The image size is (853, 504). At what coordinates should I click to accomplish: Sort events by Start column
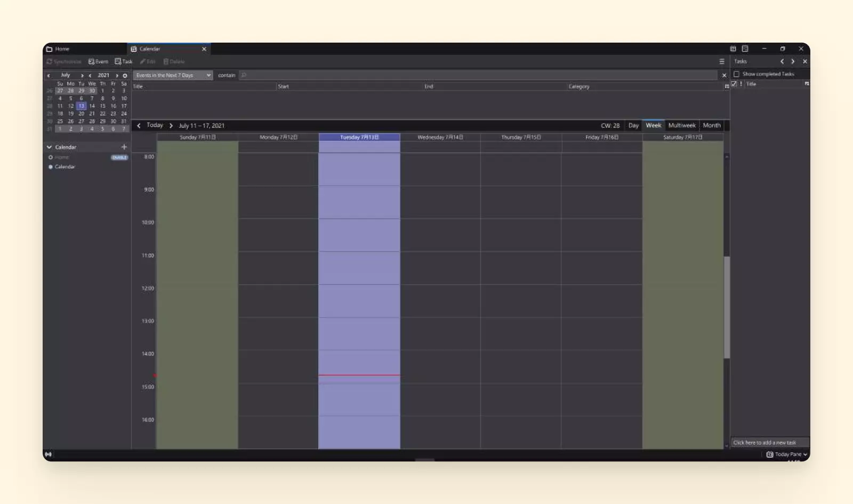[350, 86]
